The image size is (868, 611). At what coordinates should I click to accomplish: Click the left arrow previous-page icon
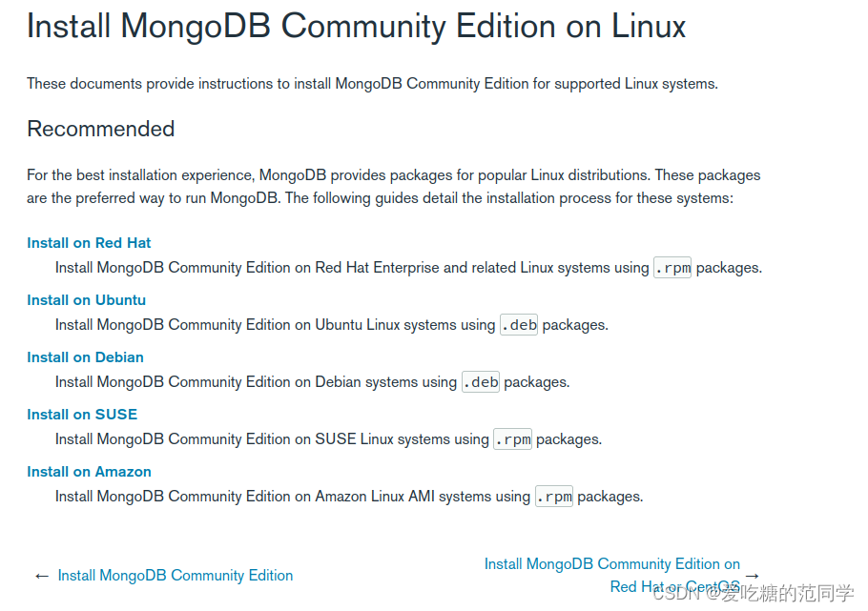click(x=41, y=575)
